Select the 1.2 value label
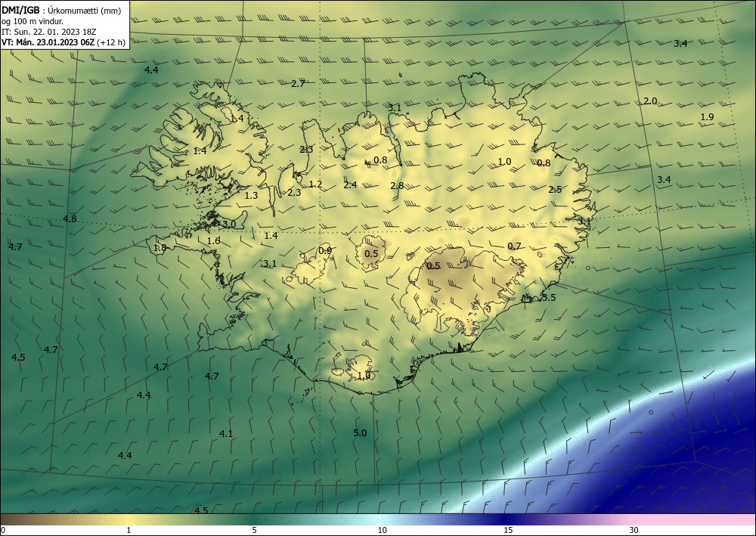Viewport: 756px width, 536px height. click(315, 184)
